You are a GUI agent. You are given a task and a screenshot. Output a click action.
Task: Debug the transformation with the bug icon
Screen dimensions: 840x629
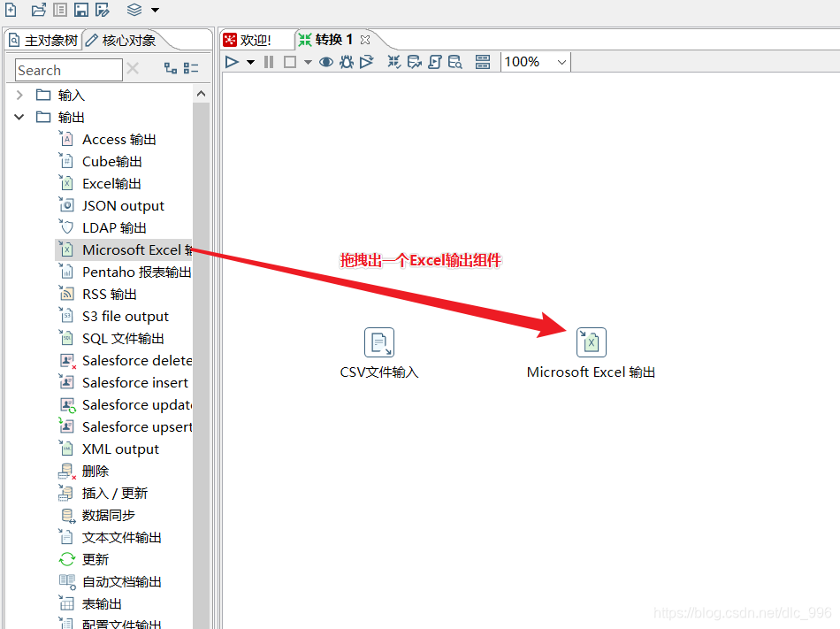pyautogui.click(x=347, y=62)
